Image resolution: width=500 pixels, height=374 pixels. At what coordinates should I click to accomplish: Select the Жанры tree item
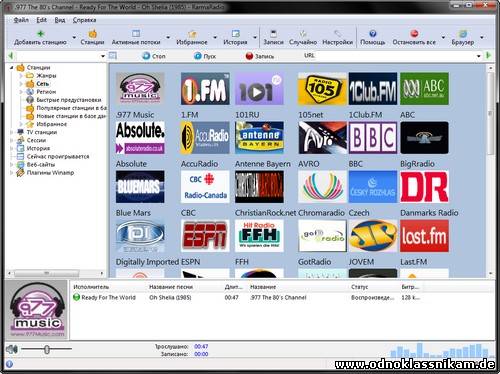pyautogui.click(x=46, y=76)
